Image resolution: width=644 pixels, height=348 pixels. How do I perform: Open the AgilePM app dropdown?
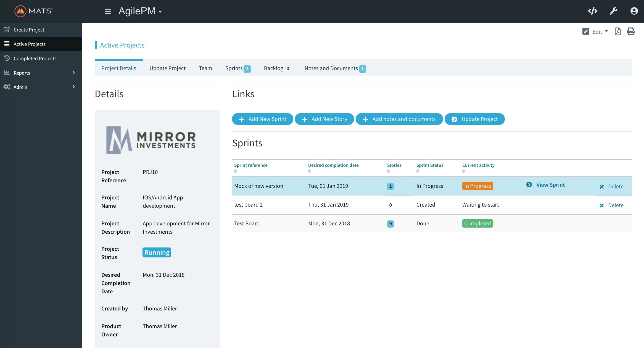[140, 11]
